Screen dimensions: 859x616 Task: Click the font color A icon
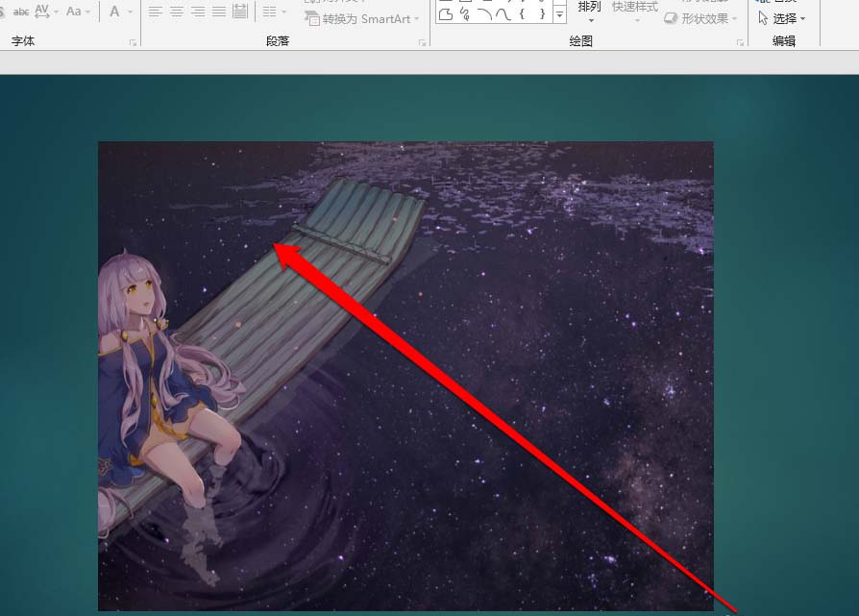click(114, 12)
